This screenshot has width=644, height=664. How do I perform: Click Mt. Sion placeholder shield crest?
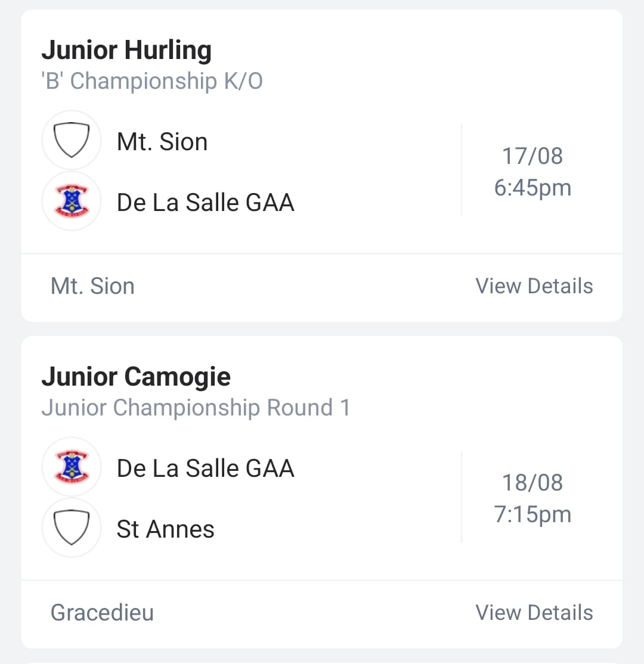pyautogui.click(x=72, y=140)
